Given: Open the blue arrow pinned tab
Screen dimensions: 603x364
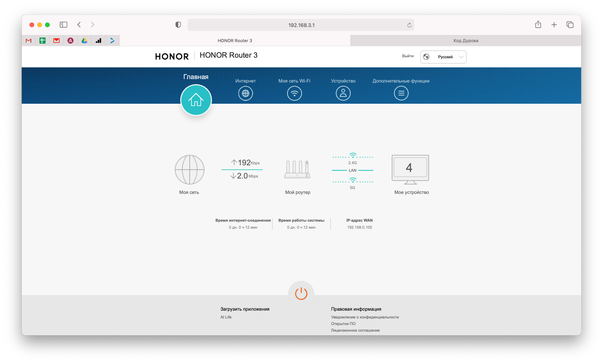Looking at the screenshot, I should coord(112,40).
